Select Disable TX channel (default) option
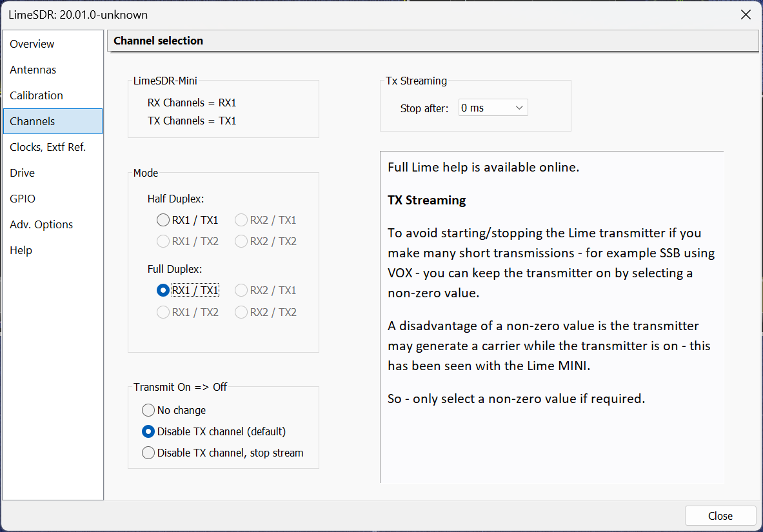 148,431
